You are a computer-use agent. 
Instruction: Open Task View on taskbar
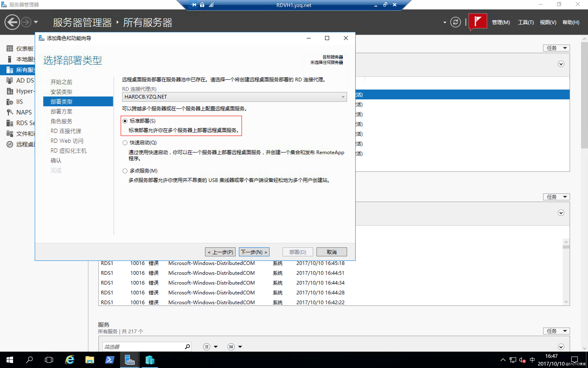coord(49,360)
